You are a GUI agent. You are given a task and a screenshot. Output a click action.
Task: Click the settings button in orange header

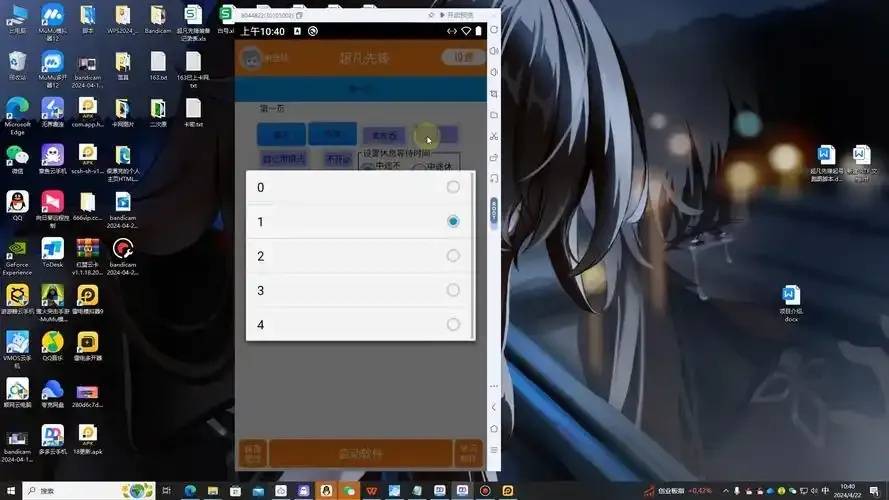[x=462, y=57]
